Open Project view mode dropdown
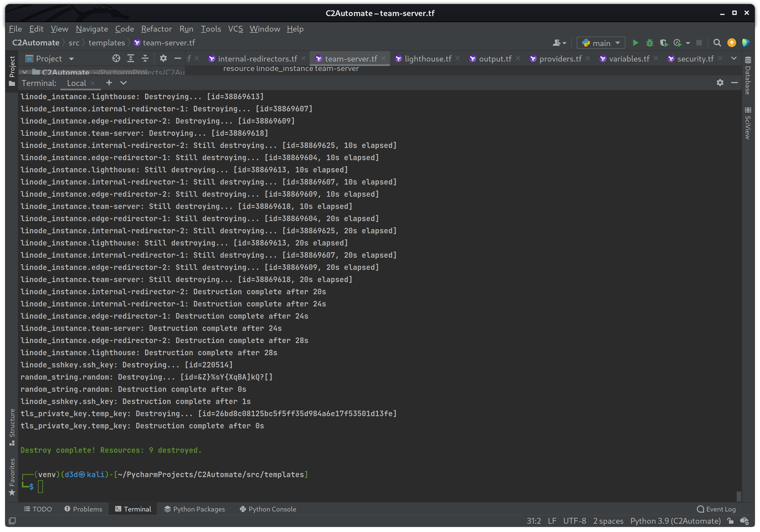 71,59
